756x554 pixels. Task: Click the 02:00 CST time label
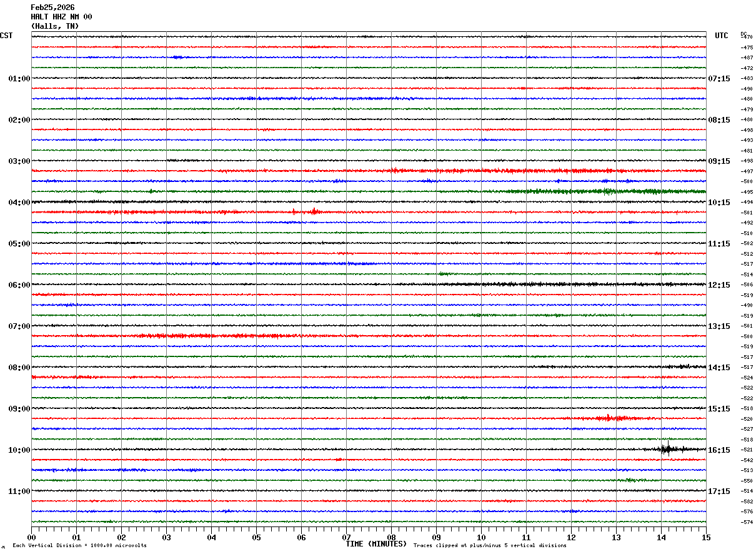(19, 120)
